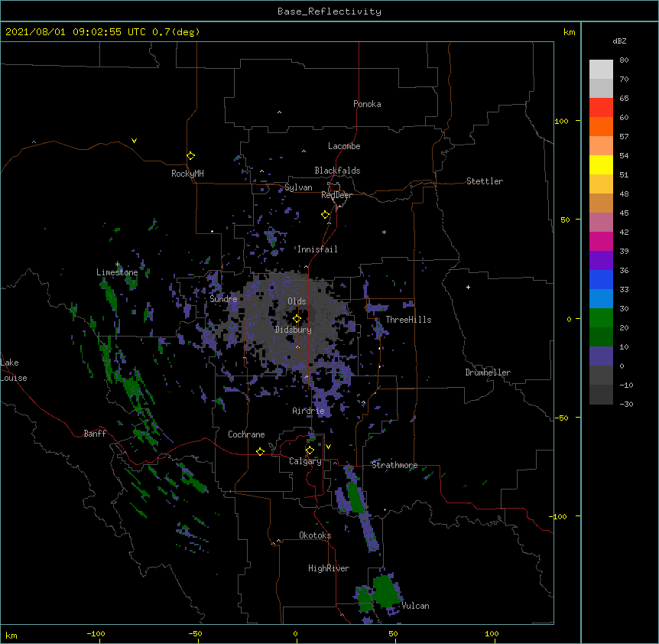Click the white asterisk marker above Limestone
The image size is (659, 644).
tap(118, 265)
